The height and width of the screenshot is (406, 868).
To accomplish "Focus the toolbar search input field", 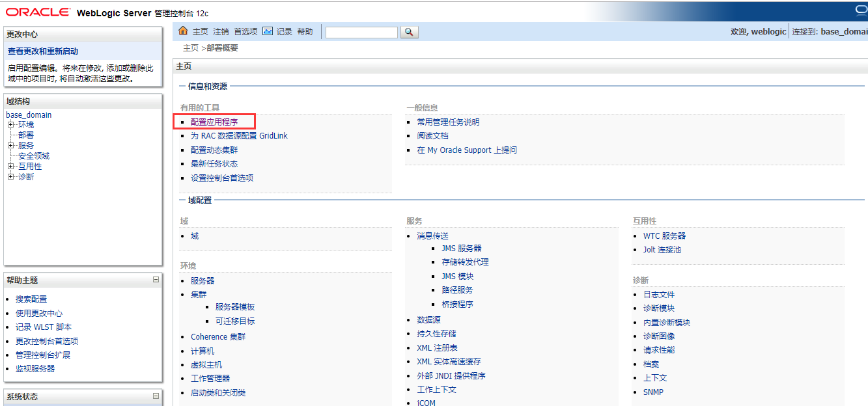I will coord(361,32).
